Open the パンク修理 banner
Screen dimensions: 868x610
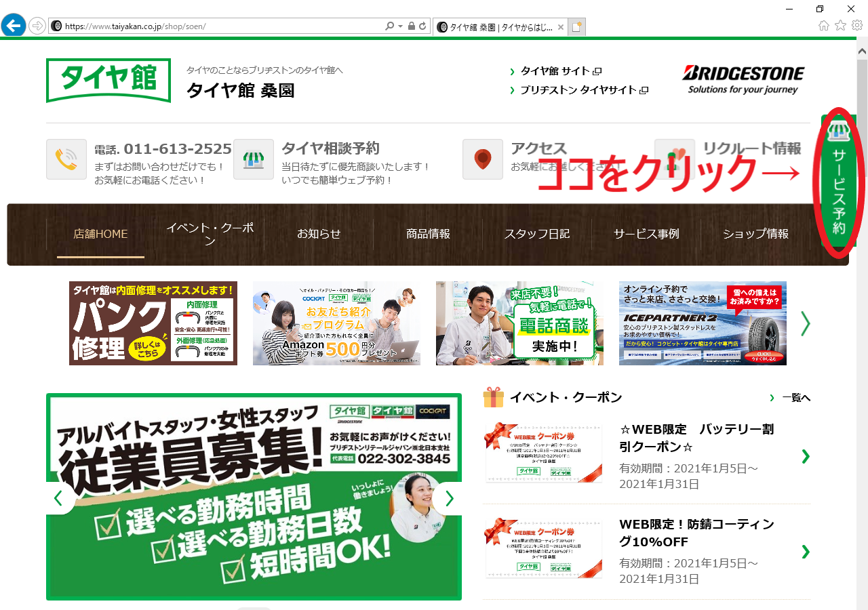coord(153,323)
